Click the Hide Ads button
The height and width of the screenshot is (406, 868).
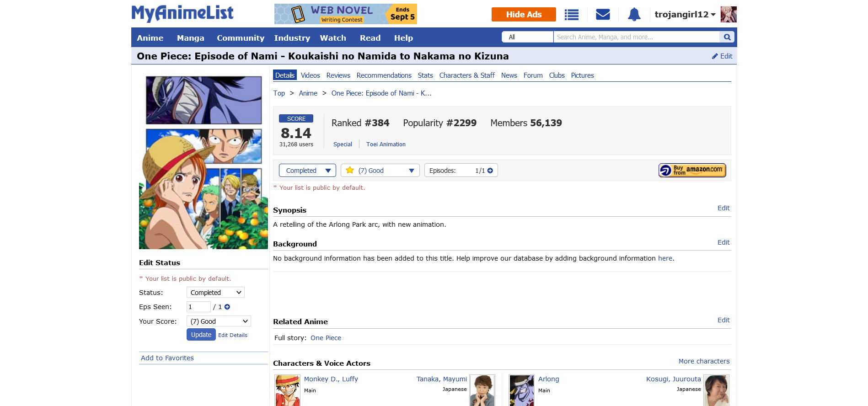pyautogui.click(x=524, y=14)
